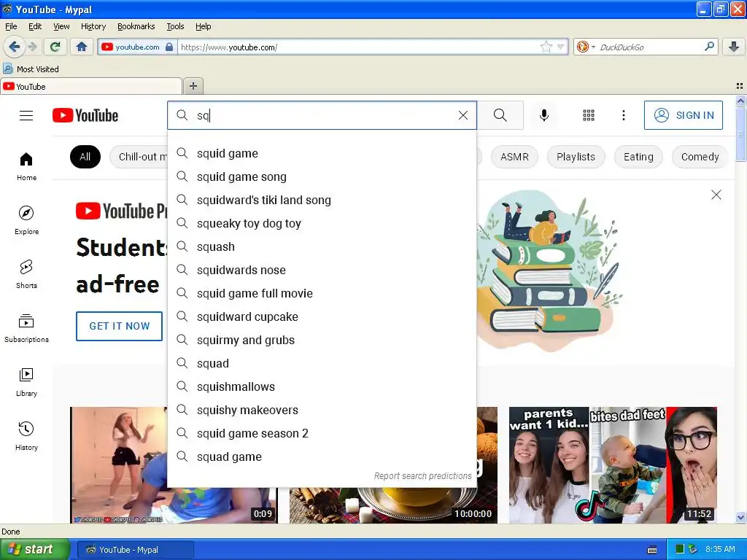Select the Playlists filter chip
Screen dimensions: 747x560
(x=576, y=157)
